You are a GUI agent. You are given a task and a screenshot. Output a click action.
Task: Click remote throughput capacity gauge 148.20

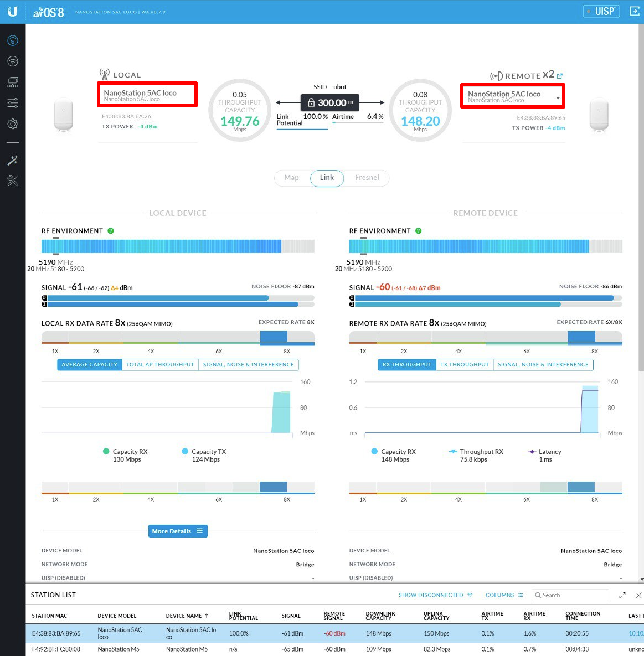[420, 110]
